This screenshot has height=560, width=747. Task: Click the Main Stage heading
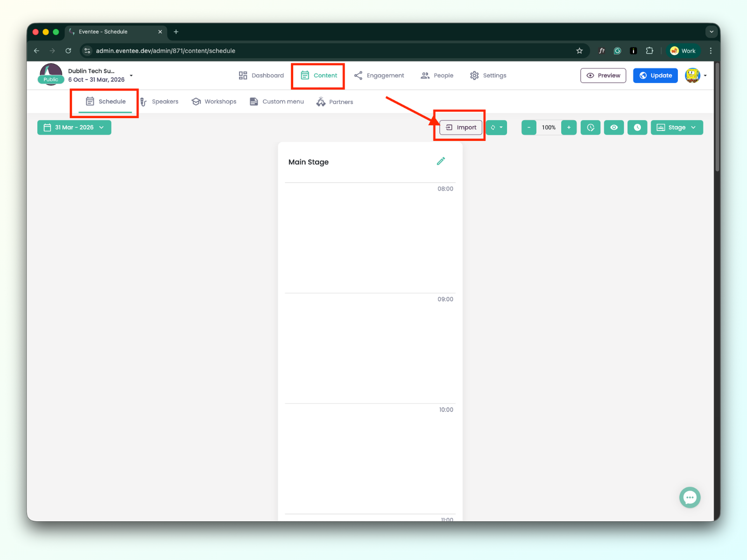tap(309, 162)
